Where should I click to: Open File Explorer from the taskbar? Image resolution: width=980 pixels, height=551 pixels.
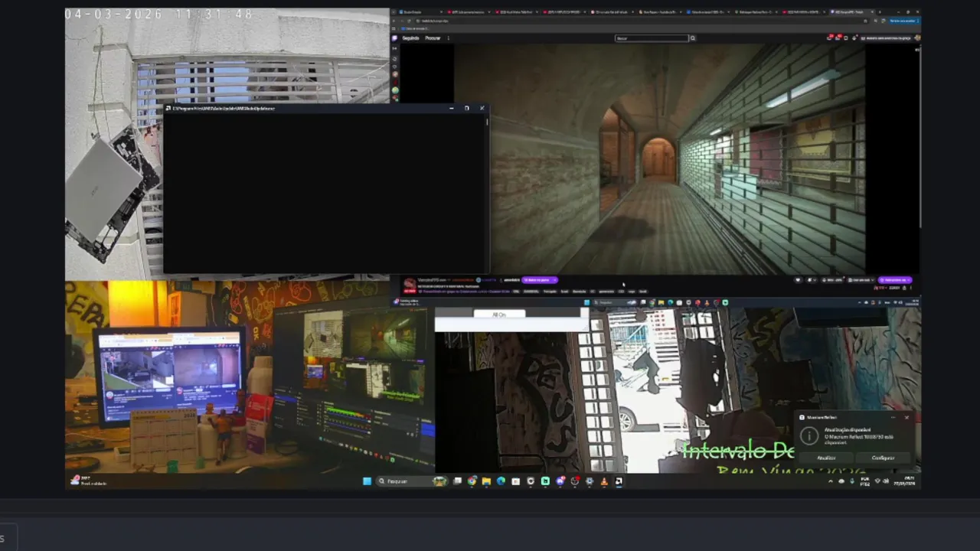pyautogui.click(x=486, y=481)
